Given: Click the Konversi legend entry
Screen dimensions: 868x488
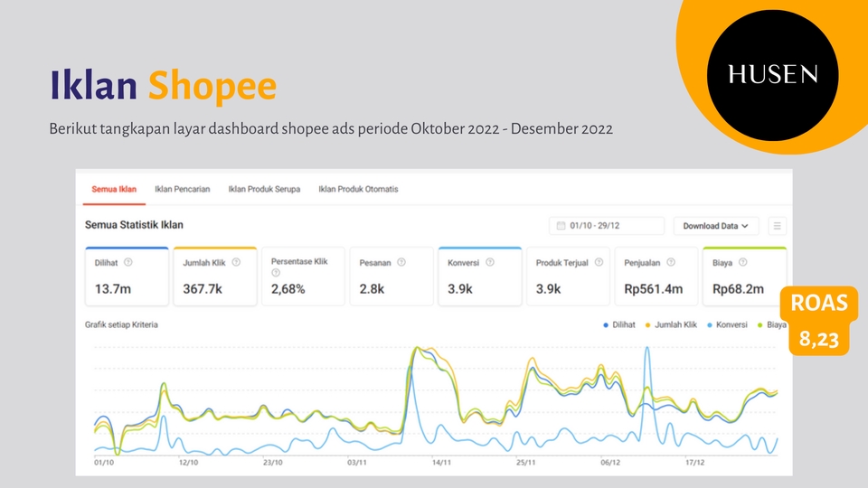Looking at the screenshot, I should pyautogui.click(x=727, y=324).
